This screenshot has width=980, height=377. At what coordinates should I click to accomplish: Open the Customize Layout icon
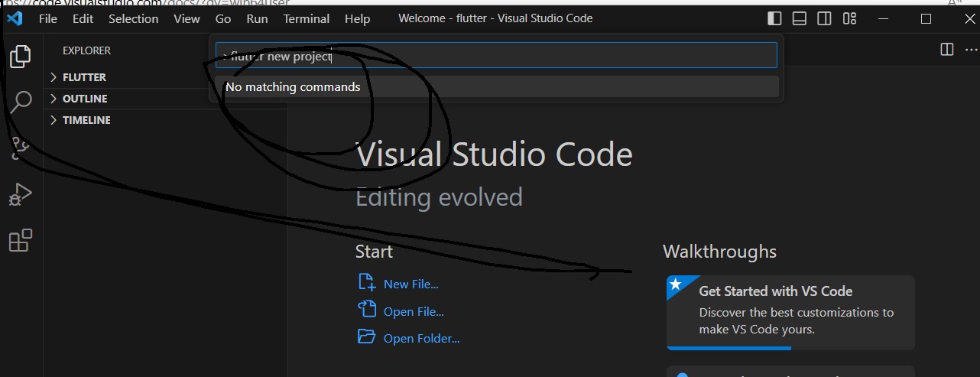[849, 18]
